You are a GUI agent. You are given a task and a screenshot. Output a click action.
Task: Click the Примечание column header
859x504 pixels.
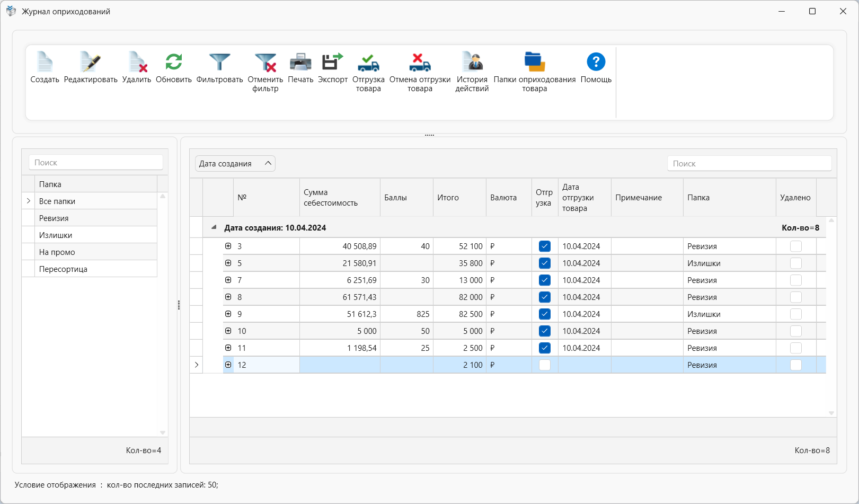click(647, 197)
